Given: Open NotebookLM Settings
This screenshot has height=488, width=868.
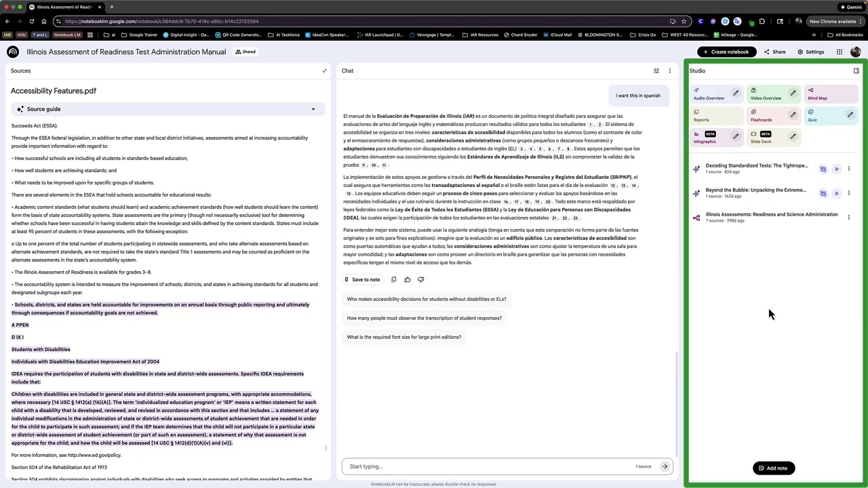Looking at the screenshot, I should (x=811, y=52).
